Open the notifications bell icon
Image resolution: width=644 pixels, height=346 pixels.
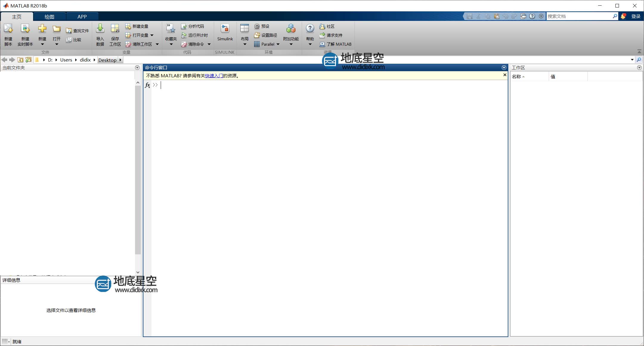(x=623, y=16)
